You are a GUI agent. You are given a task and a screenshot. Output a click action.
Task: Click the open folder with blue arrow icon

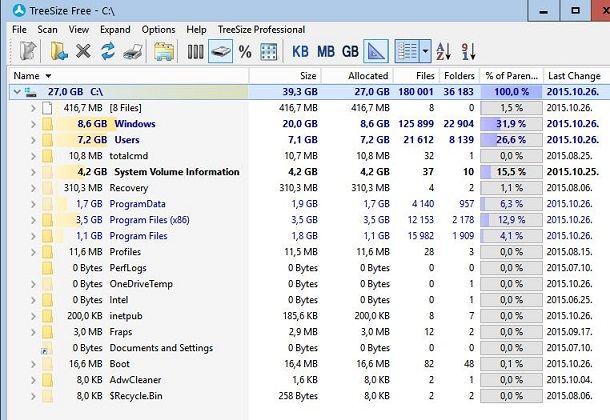(59, 51)
